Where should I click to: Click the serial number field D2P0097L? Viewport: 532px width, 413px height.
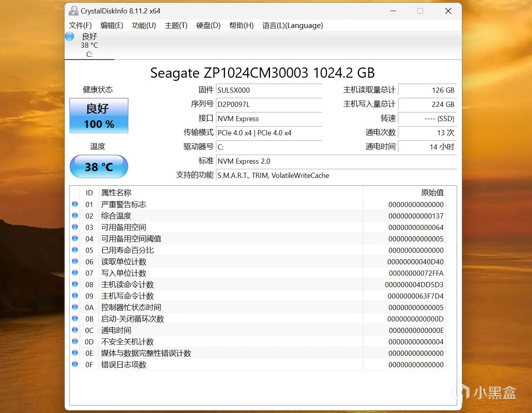point(269,104)
